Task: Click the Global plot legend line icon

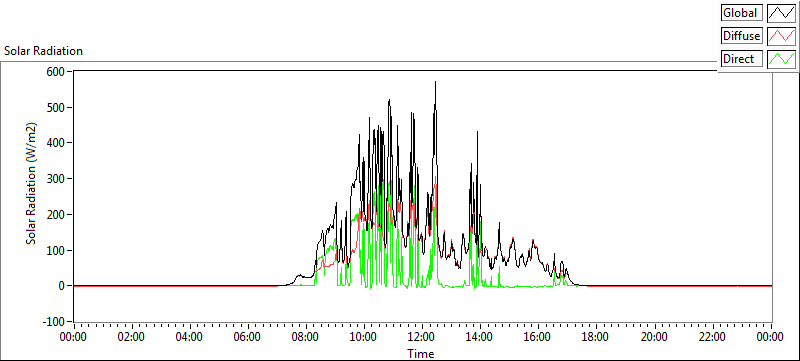Action: 781,13
